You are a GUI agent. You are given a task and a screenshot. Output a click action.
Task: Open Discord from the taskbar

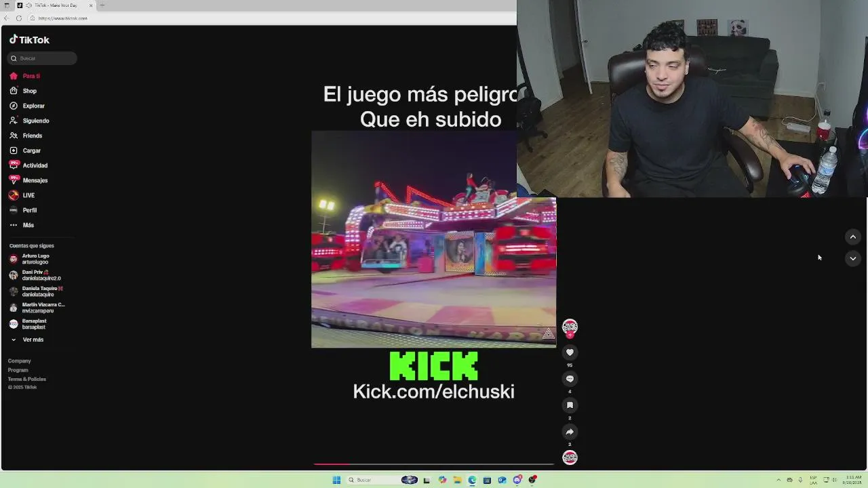(x=517, y=480)
